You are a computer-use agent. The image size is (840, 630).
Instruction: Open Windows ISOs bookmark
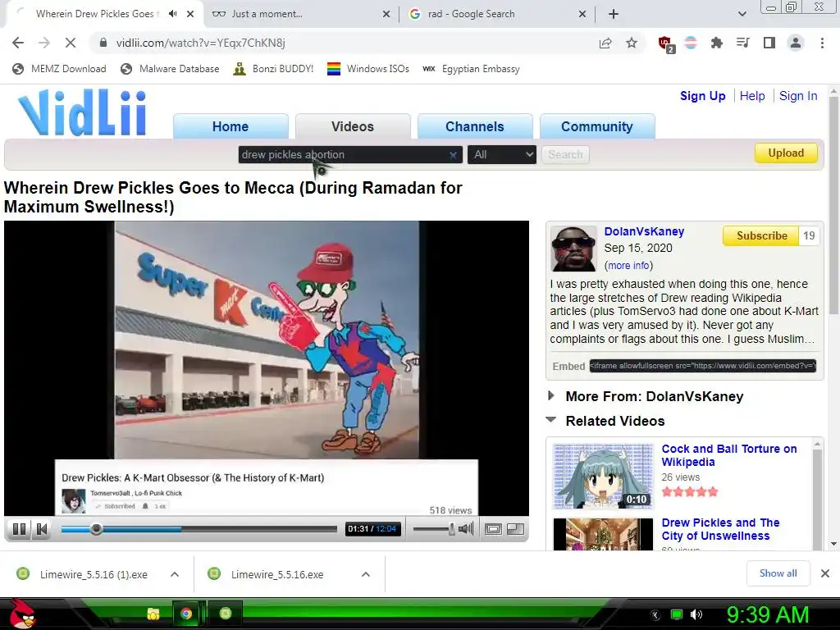click(368, 69)
